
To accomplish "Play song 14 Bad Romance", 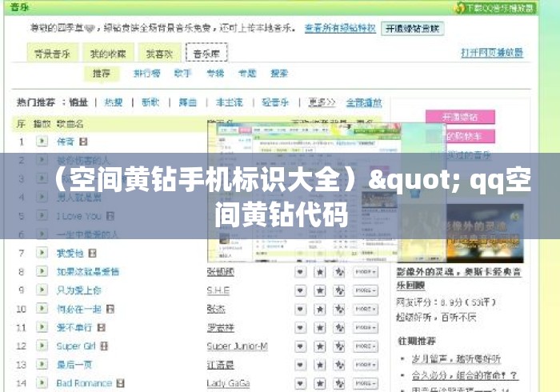I will 42,382.
